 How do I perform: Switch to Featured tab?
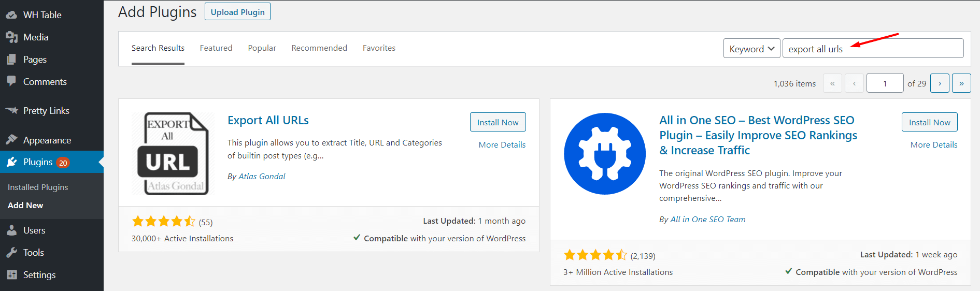(x=216, y=48)
